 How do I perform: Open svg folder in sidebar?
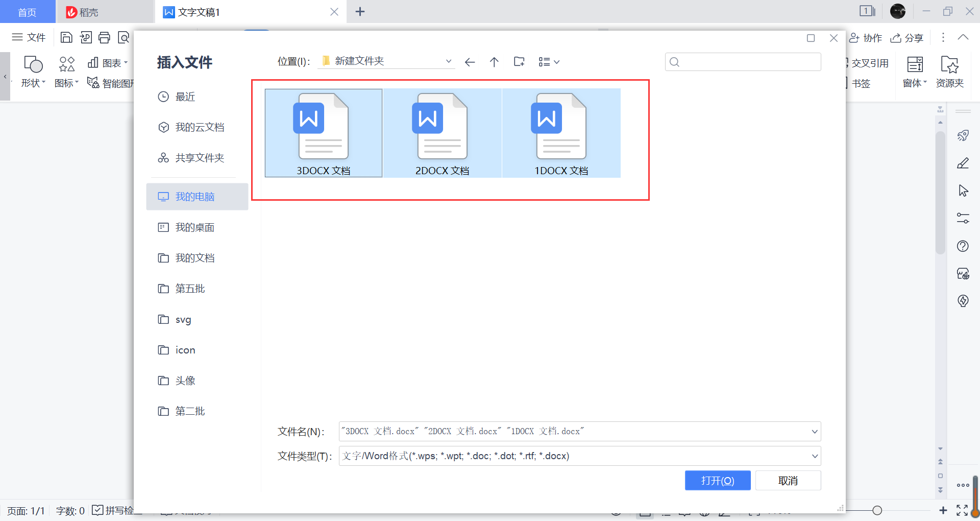[197, 319]
